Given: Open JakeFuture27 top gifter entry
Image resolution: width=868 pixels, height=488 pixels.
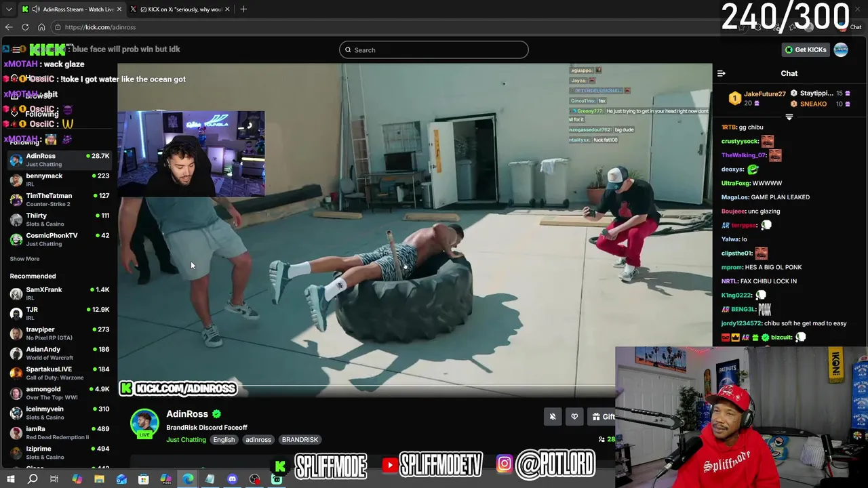Looking at the screenshot, I should point(757,98).
